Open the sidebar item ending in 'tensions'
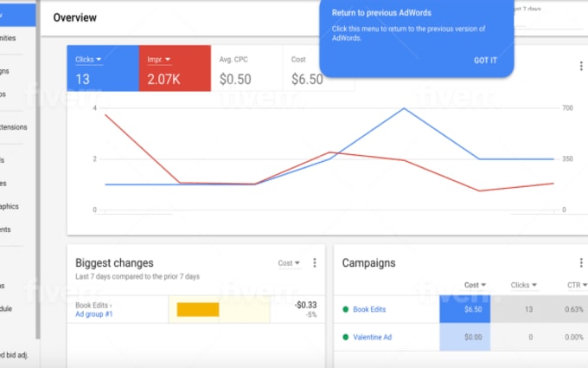588x368 pixels. pyautogui.click(x=14, y=127)
